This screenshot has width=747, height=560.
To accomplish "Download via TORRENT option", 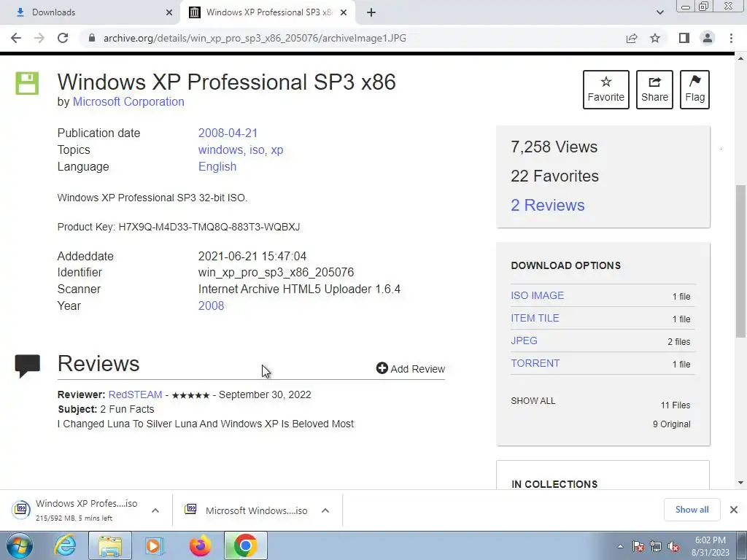I will pyautogui.click(x=535, y=363).
